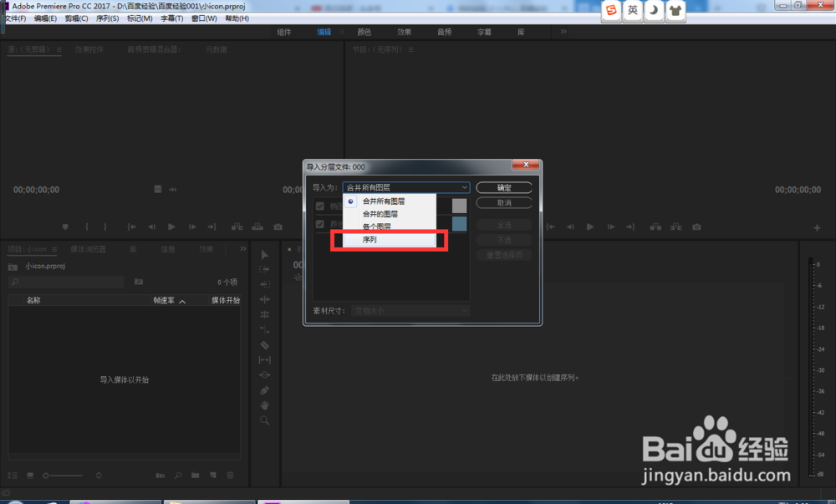This screenshot has height=504, width=836.
Task: Click Lift button in Program monitor
Action: [x=655, y=227]
